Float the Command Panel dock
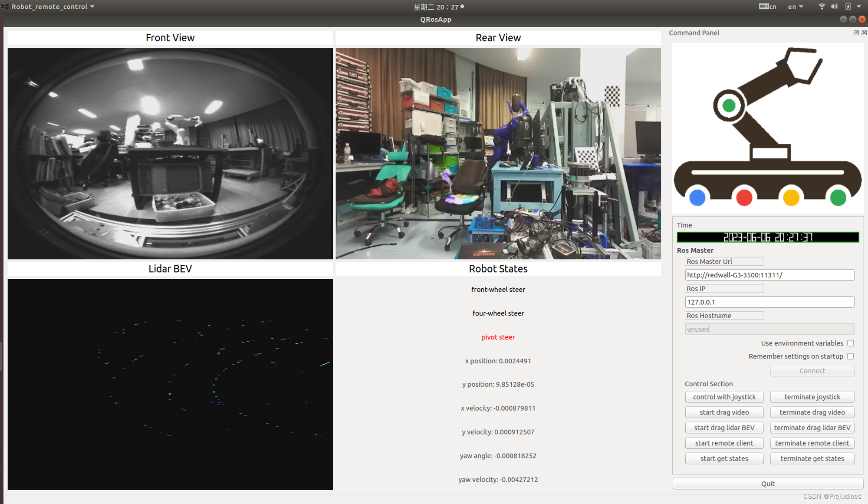This screenshot has height=504, width=868. tap(856, 33)
